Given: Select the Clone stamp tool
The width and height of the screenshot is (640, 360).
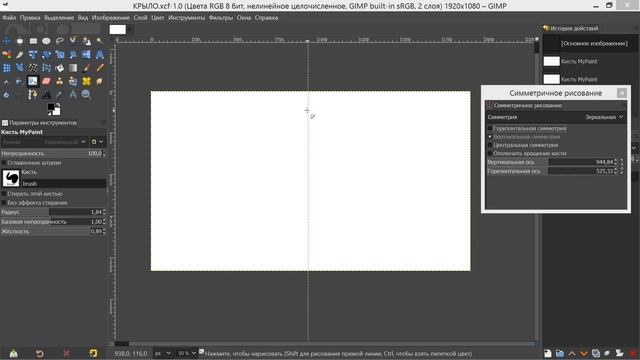Looking at the screenshot, I should (x=60, y=81).
